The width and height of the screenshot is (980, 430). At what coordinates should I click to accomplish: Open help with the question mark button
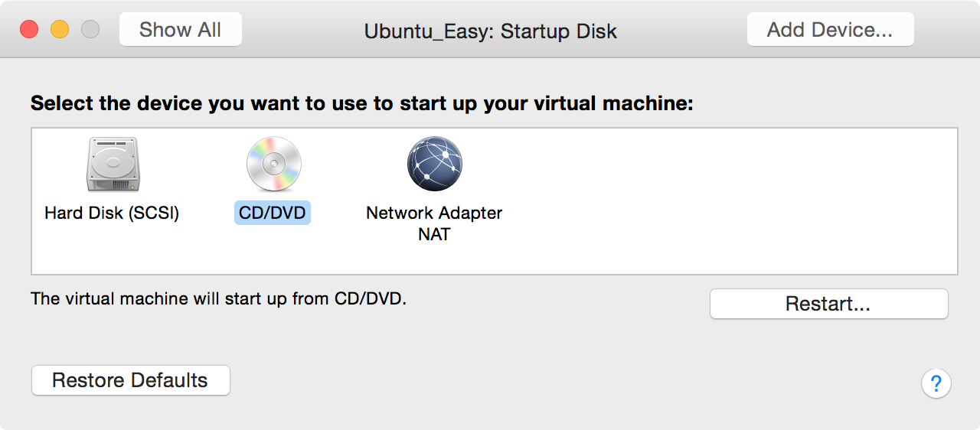[x=936, y=383]
